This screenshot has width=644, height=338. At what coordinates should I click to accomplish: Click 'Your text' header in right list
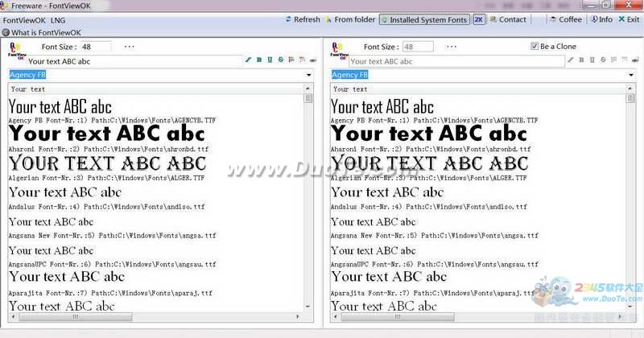(x=350, y=89)
